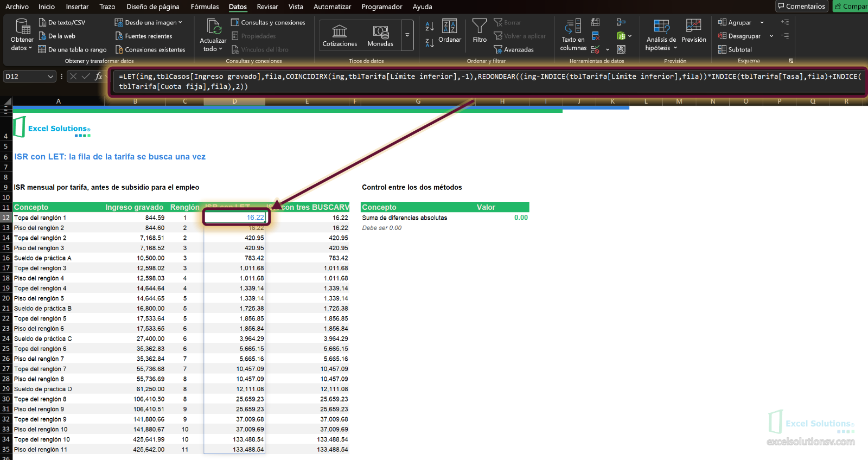The width and height of the screenshot is (868, 460).
Task: Click the Consolidate icon in data tools
Action: (621, 22)
